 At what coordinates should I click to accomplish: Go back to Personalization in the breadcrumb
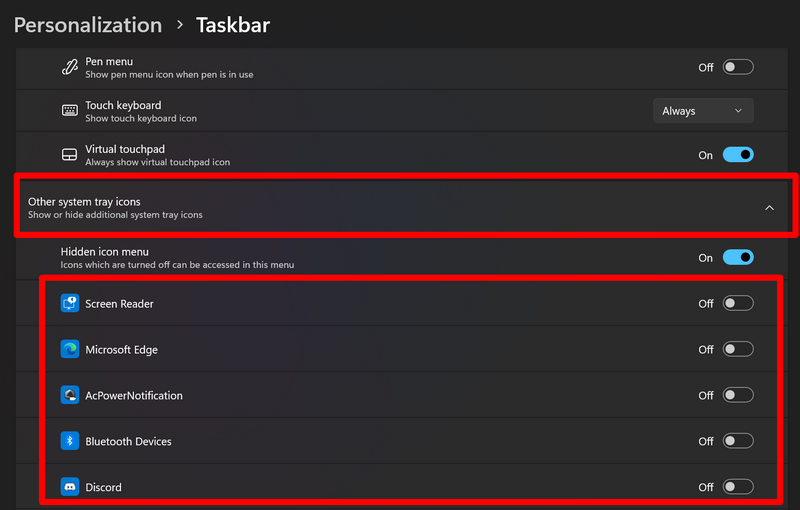[88, 25]
